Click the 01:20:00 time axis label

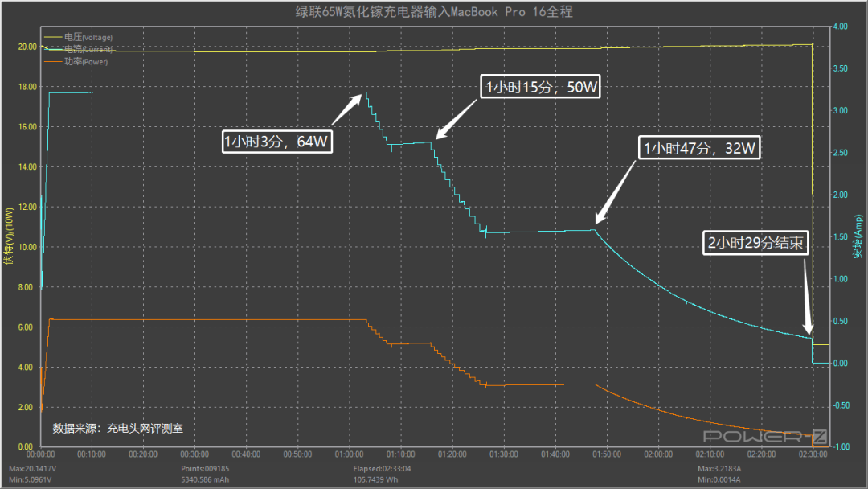tap(452, 454)
